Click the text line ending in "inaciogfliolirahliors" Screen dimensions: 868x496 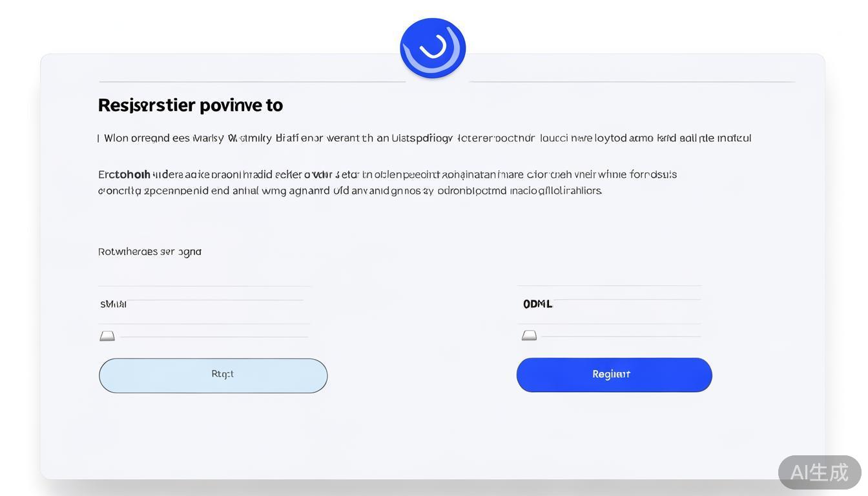349,191
